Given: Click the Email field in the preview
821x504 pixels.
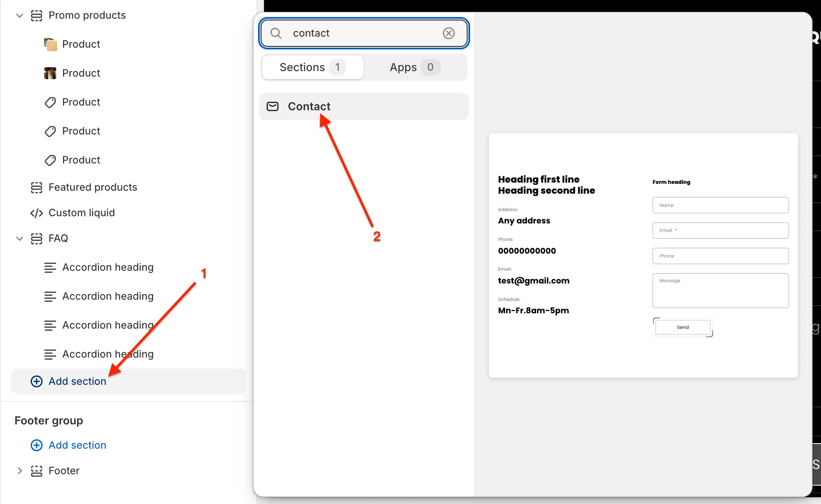Looking at the screenshot, I should point(721,231).
